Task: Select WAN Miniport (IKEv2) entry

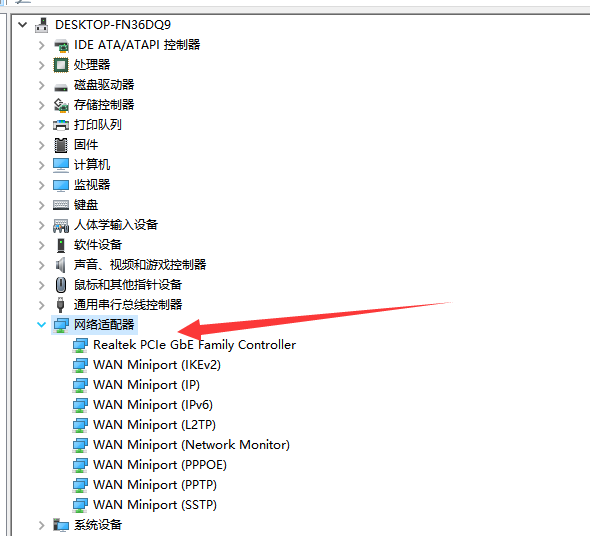Action: click(x=157, y=365)
